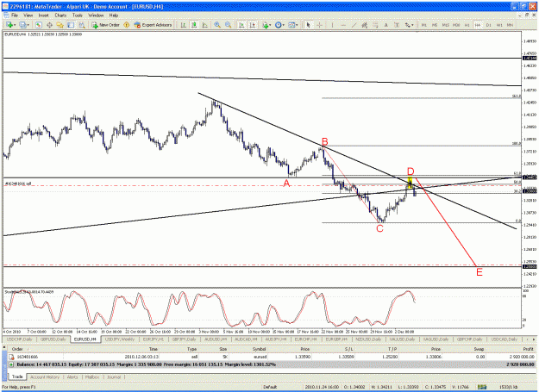Viewport: 539px width, 392px height.
Task: Open the File menu
Action: [15, 16]
